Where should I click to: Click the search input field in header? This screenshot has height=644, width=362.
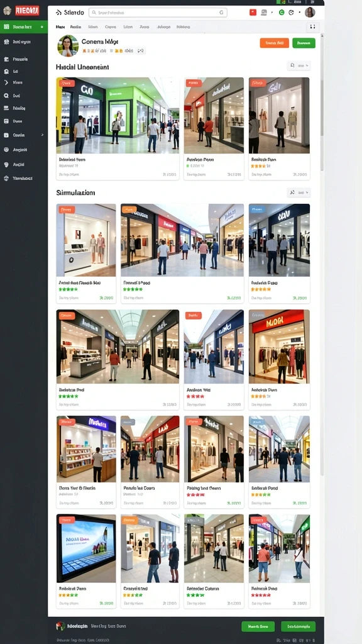(x=158, y=13)
